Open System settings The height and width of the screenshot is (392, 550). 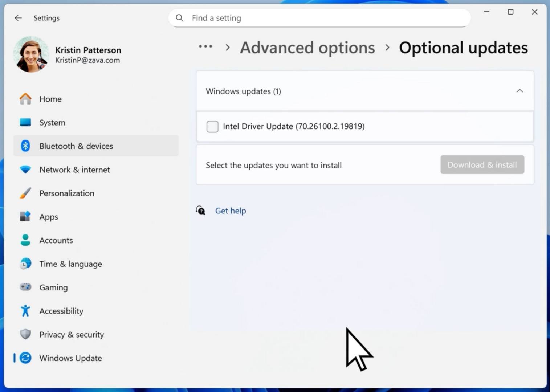click(96, 122)
